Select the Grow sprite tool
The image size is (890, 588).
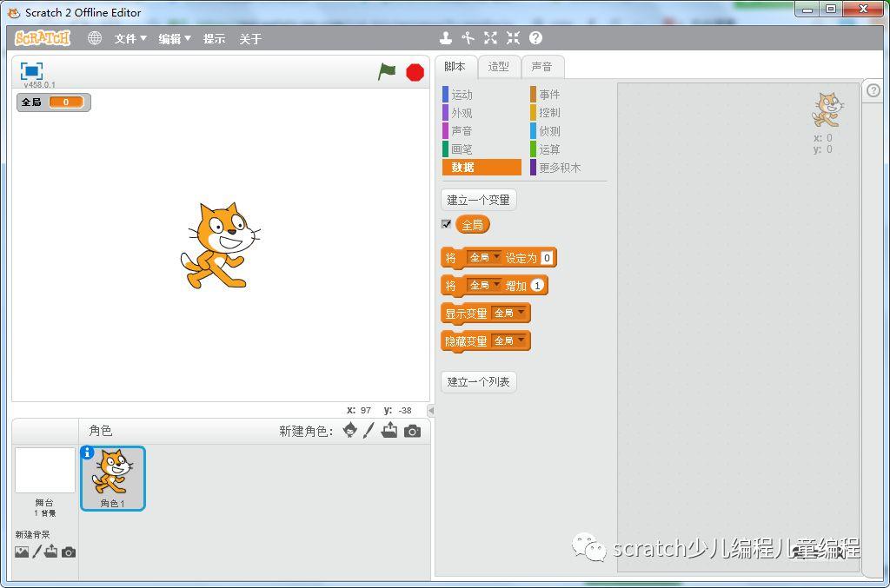pos(490,38)
